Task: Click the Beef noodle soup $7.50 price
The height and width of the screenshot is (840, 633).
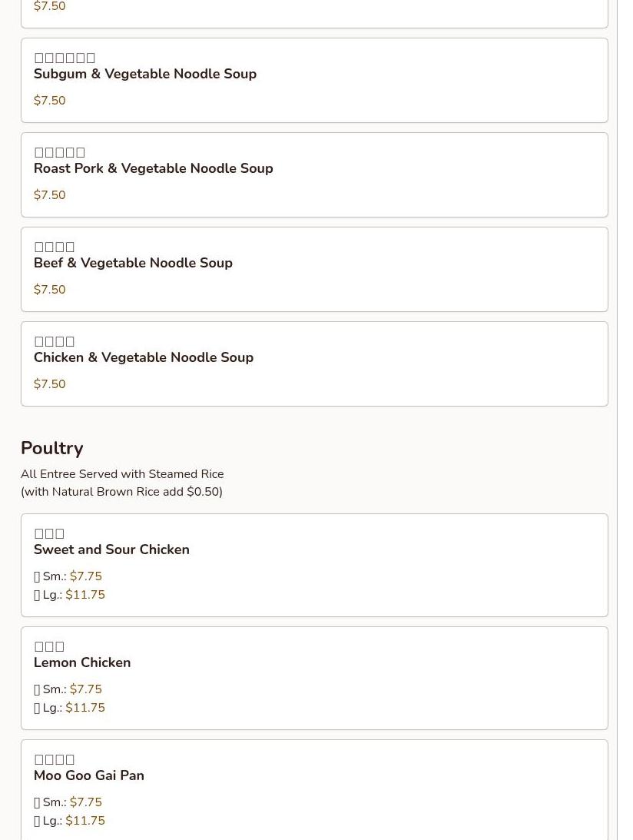Action: pos(50,290)
